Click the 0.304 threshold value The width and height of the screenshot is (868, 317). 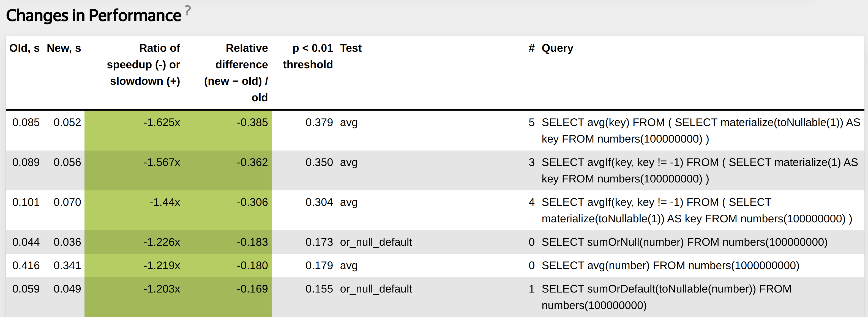coord(319,202)
